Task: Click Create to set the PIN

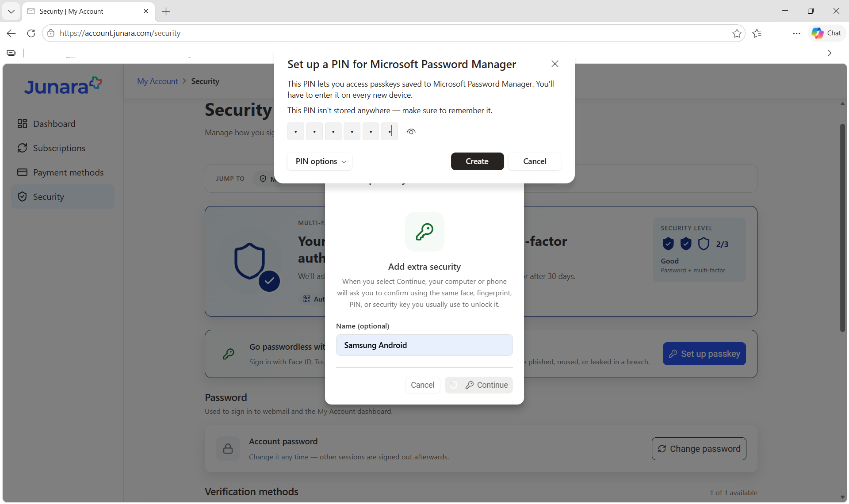Action: 477,161
